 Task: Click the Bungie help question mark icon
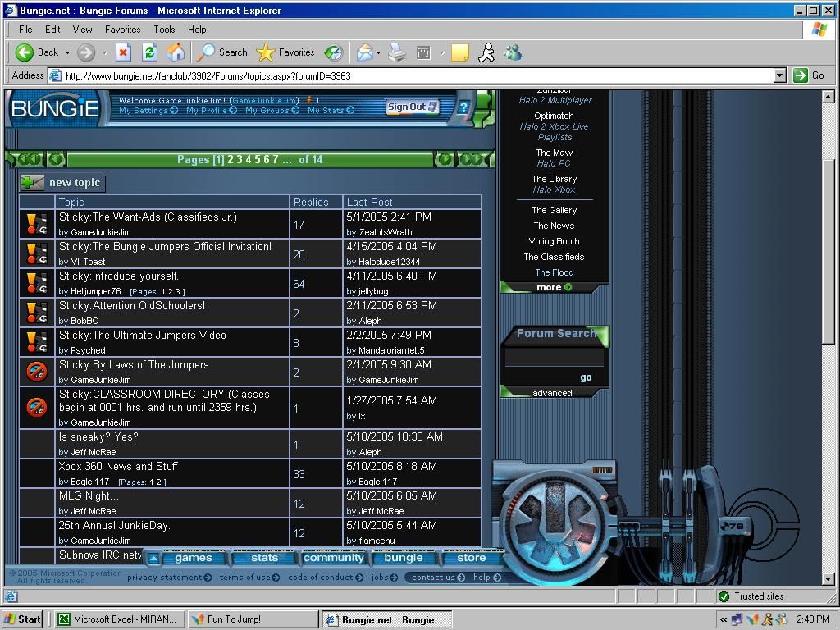click(x=463, y=107)
